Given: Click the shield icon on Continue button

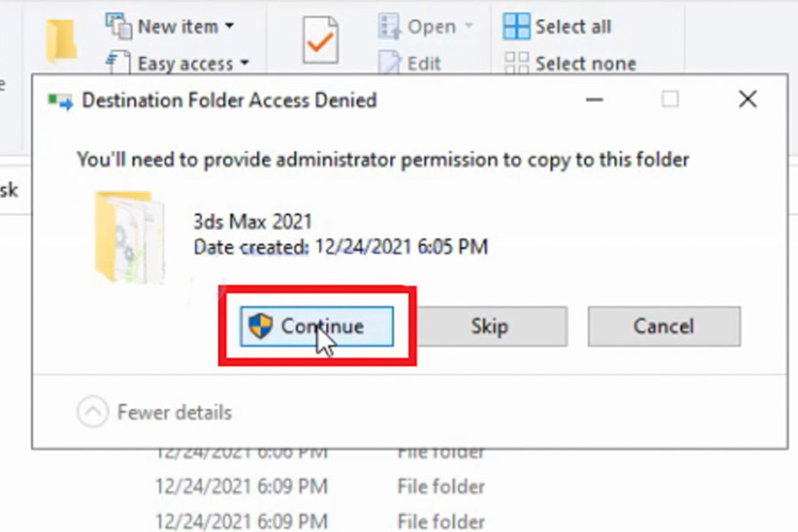Looking at the screenshot, I should [x=261, y=325].
